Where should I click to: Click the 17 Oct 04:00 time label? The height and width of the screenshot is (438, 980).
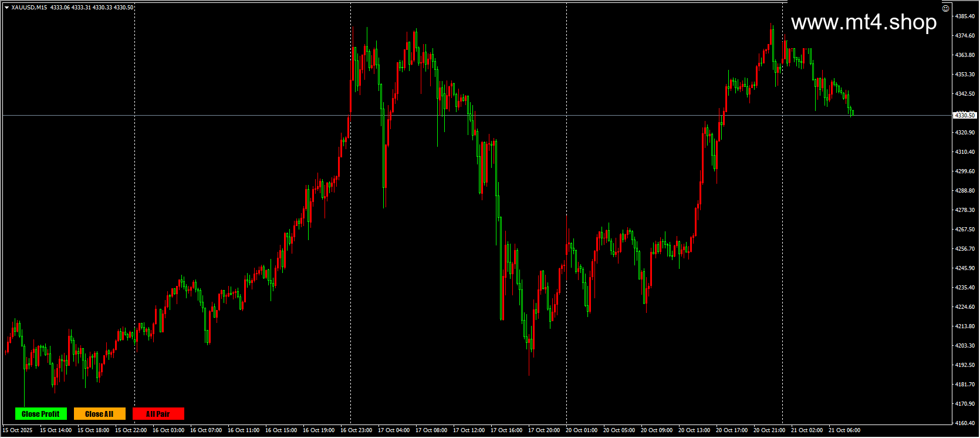click(x=394, y=430)
